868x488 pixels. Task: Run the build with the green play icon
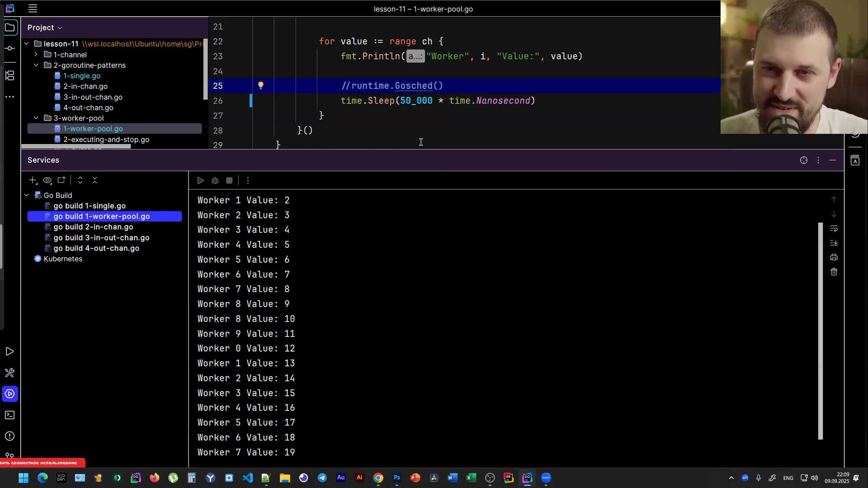click(200, 180)
